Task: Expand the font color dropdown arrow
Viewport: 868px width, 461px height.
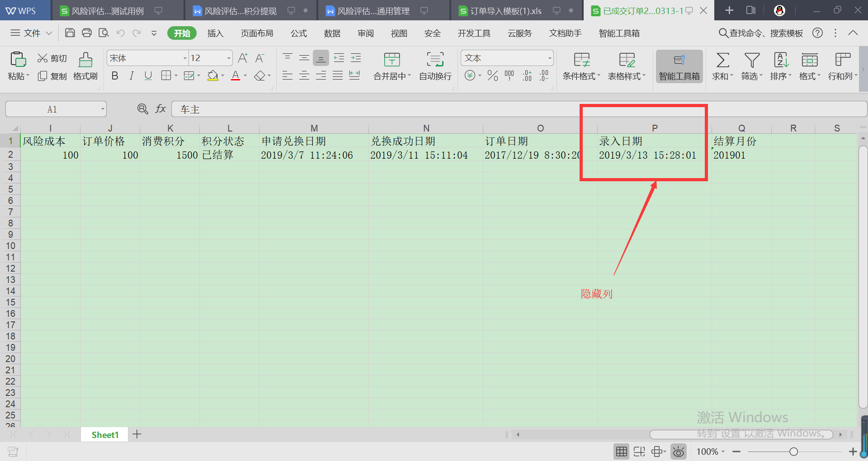Action: coord(245,76)
